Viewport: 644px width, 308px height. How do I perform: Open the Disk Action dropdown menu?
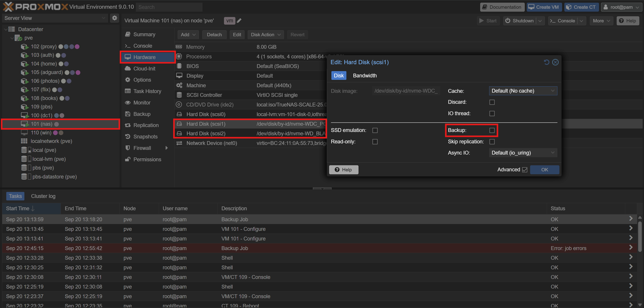[x=266, y=34]
